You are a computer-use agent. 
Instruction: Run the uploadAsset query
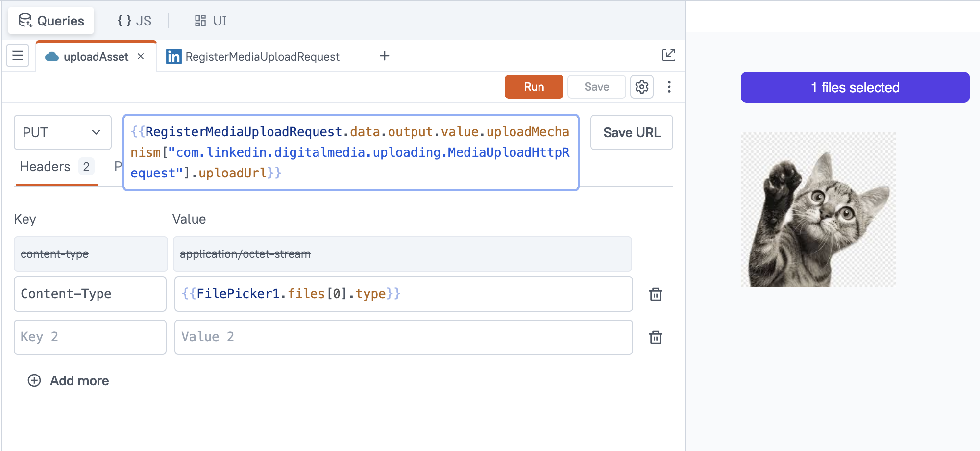534,87
